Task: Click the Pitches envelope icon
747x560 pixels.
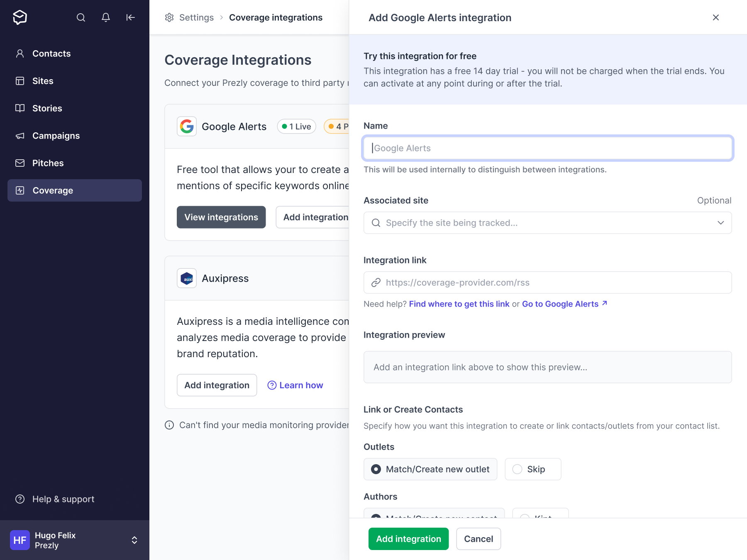Action: pos(20,163)
